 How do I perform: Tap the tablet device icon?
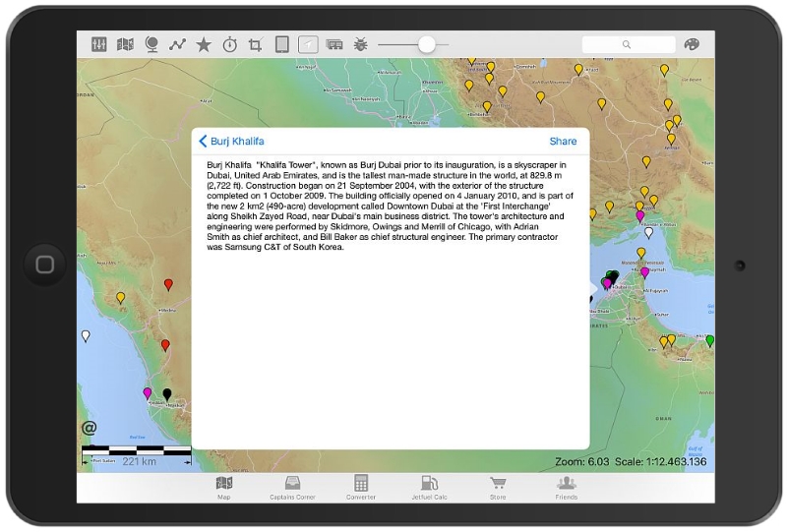click(282, 44)
